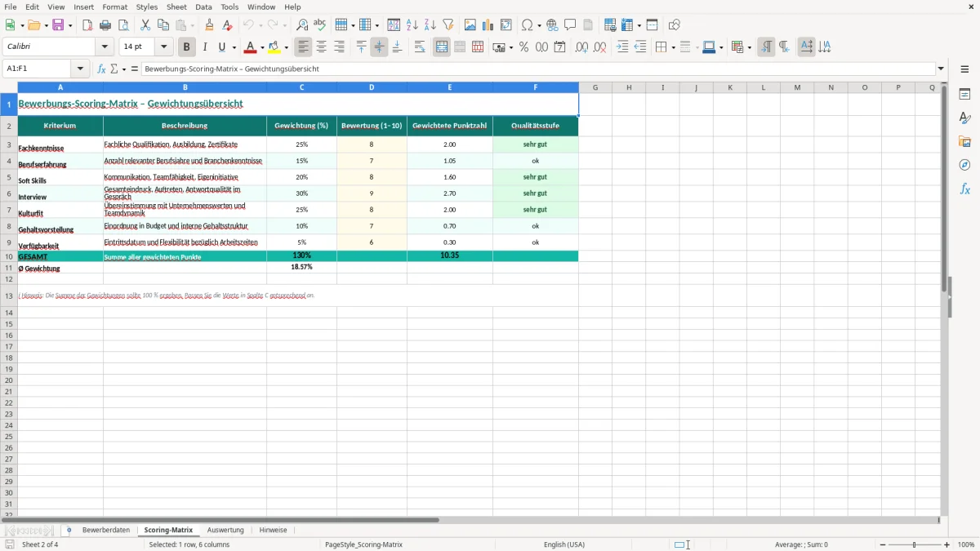Open the Sidebar Navigator panel
This screenshot has height=551, width=980.
(964, 165)
